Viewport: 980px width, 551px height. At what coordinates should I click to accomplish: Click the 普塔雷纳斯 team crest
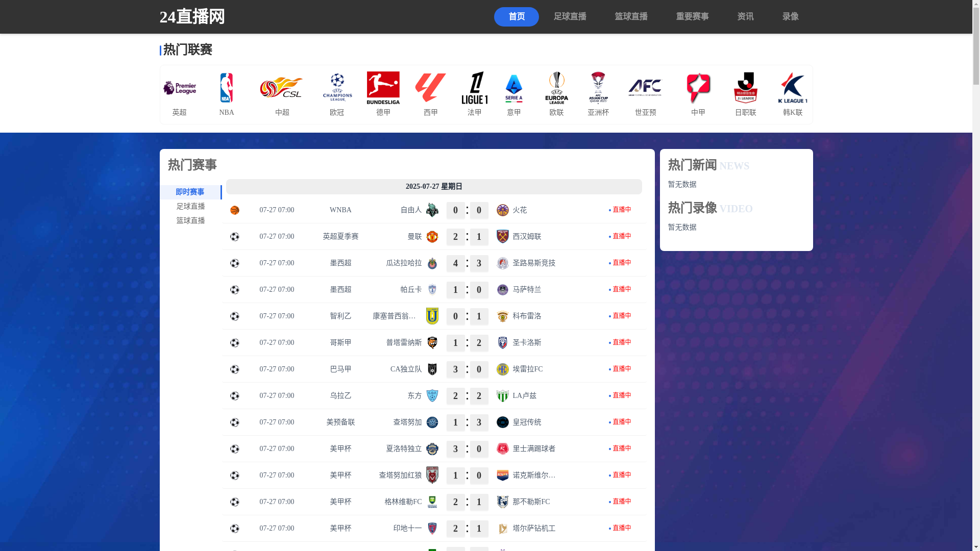[432, 343]
